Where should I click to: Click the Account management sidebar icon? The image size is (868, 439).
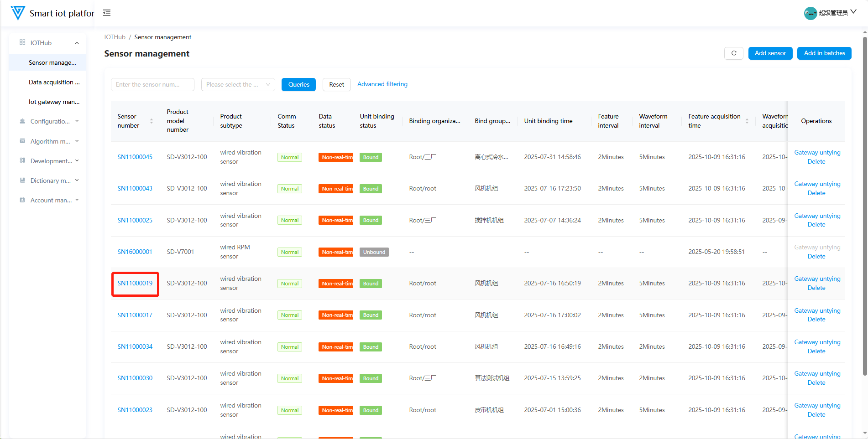(x=22, y=200)
